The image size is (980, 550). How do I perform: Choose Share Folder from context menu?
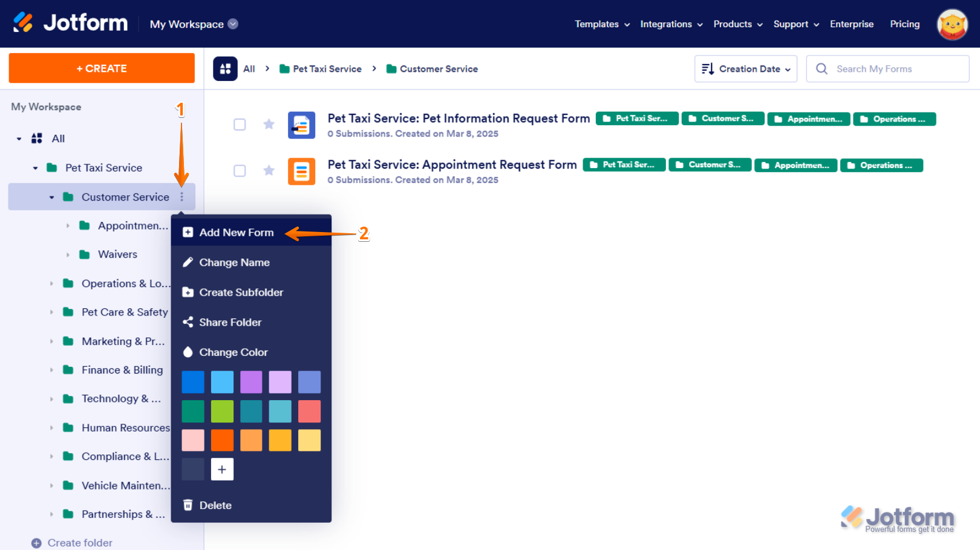point(251,322)
